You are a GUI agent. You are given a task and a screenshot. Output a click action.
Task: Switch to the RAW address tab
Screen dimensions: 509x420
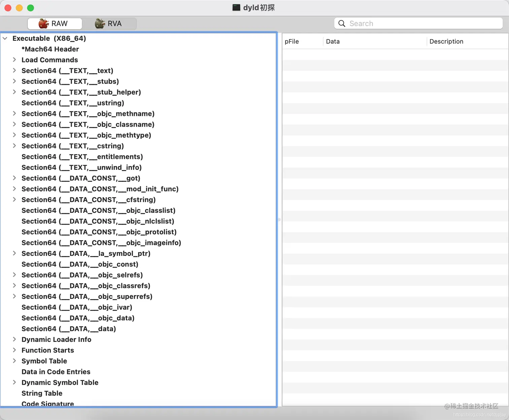pyautogui.click(x=55, y=24)
